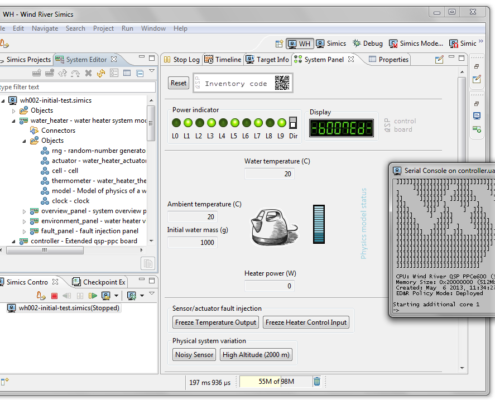Click the Refresh icon in System Editor toolbar
495x400 pixels.
click(x=101, y=73)
